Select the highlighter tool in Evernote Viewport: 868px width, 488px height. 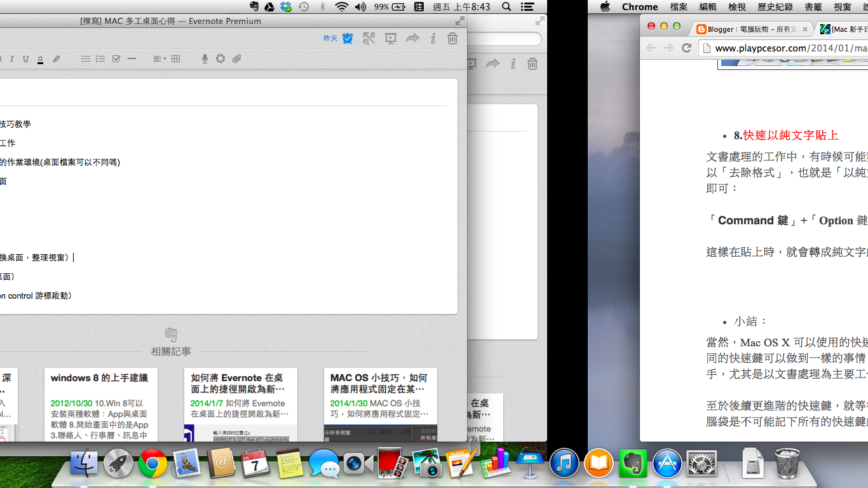(56, 59)
